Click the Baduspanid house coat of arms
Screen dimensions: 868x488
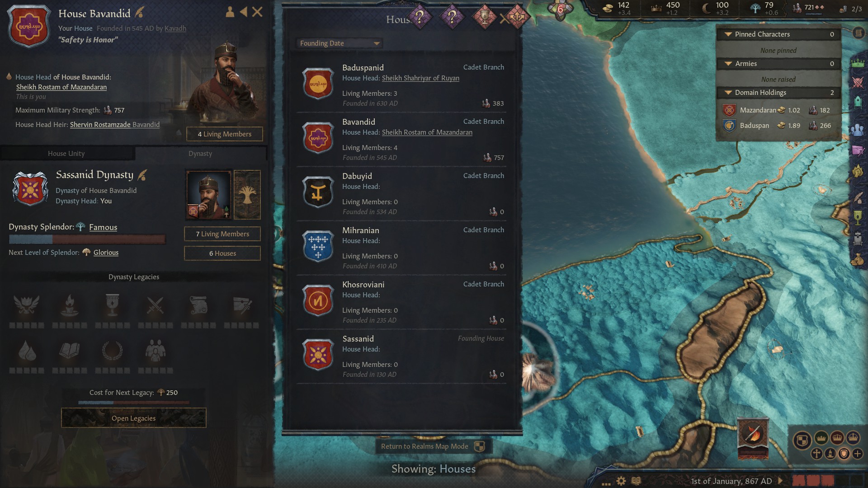tap(318, 84)
